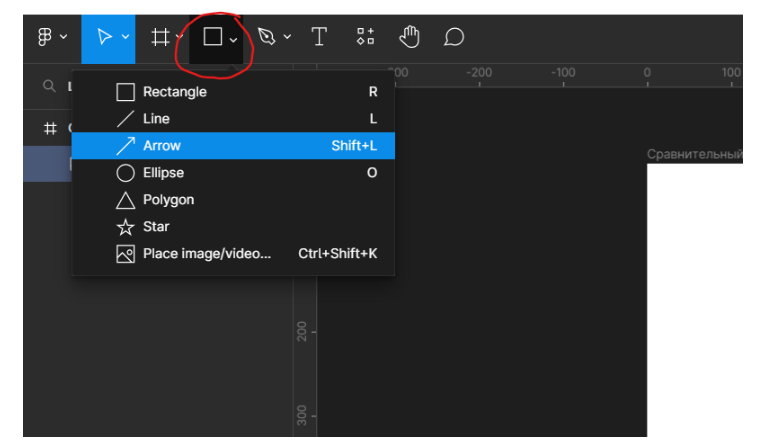Image resolution: width=757 pixels, height=448 pixels.
Task: Select the Move tool arrow
Action: click(x=103, y=37)
